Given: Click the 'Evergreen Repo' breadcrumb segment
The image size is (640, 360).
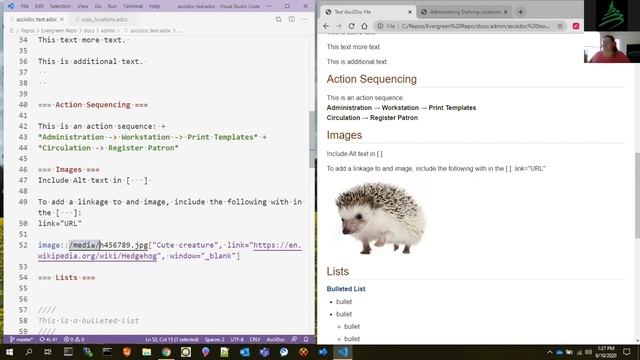Looking at the screenshot, I should tap(59, 31).
